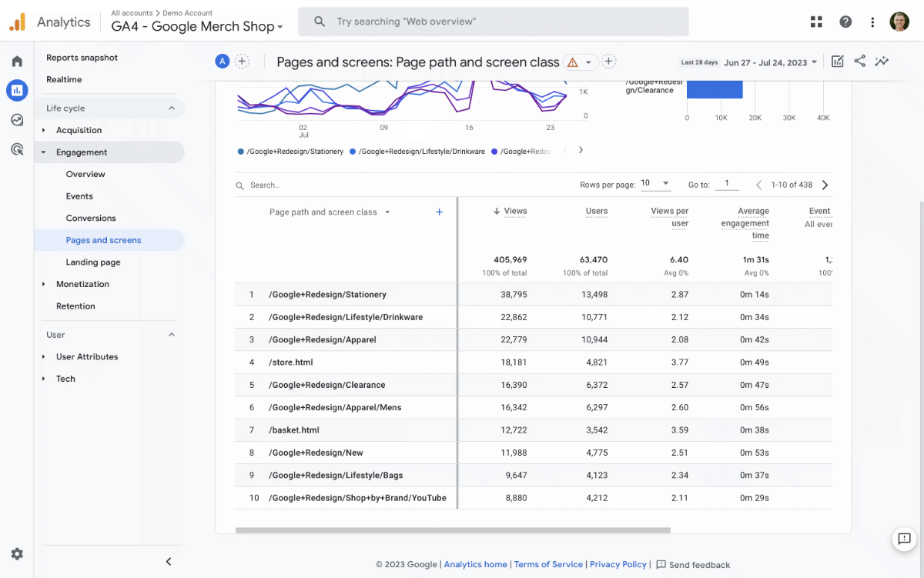Click the Terms of Service link
The width and height of the screenshot is (924, 578).
click(548, 564)
